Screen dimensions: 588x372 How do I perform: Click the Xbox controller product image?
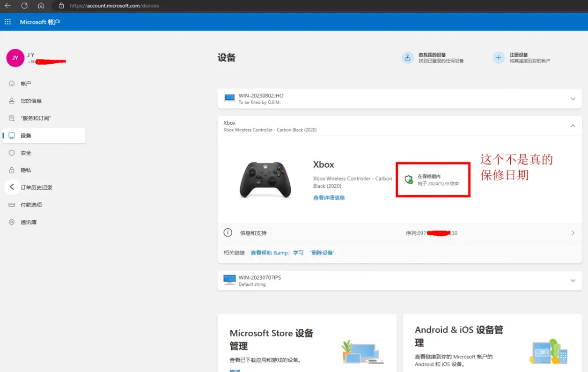point(265,179)
